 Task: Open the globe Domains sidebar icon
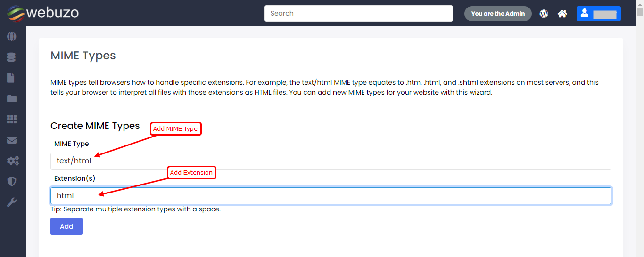[x=12, y=37]
